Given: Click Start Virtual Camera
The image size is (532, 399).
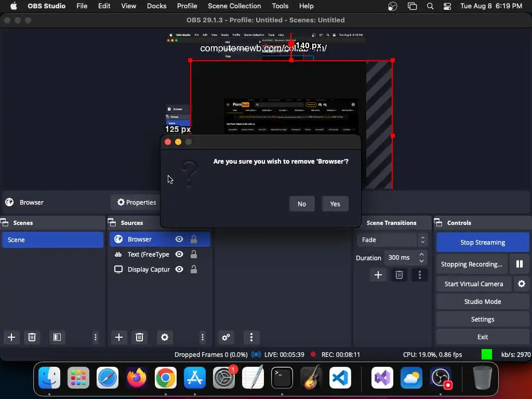Looking at the screenshot, I should (x=474, y=284).
